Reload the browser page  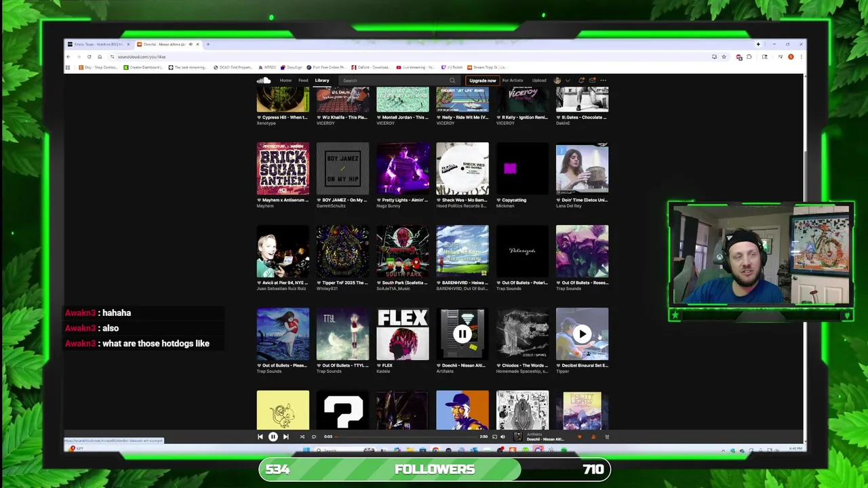(89, 57)
